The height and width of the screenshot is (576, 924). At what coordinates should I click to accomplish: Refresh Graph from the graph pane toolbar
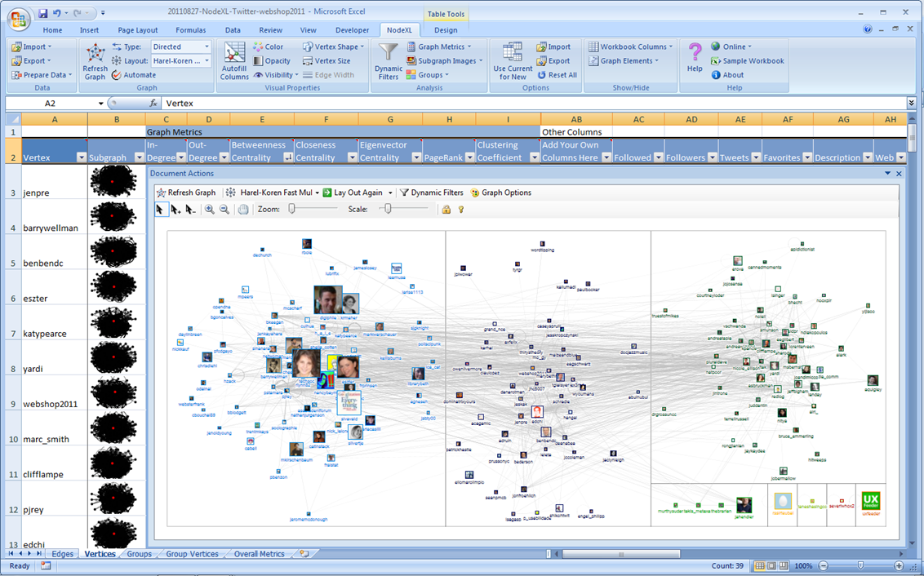[186, 193]
